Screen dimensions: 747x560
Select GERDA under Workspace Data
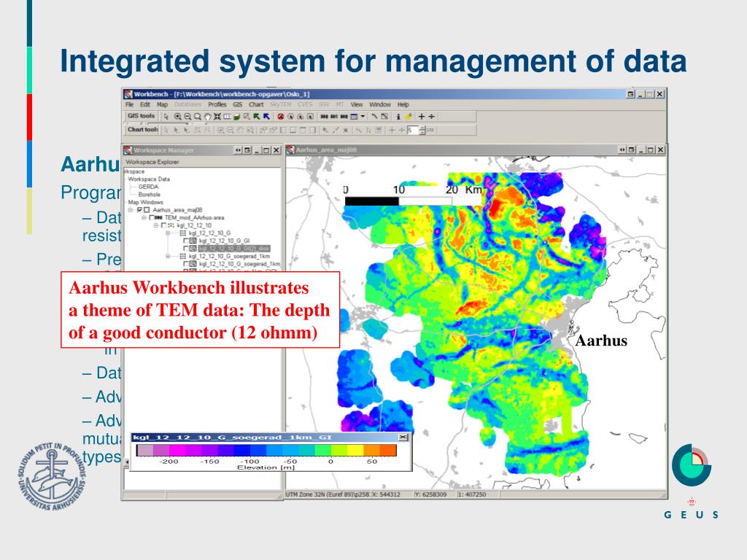tap(148, 187)
